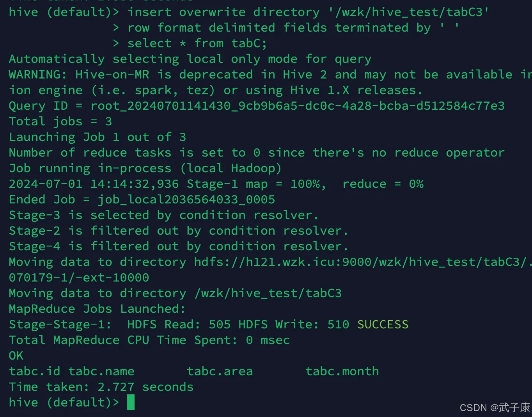Click the tabc.name column header
Viewport: 532px width, 417px height.
[x=101, y=371]
